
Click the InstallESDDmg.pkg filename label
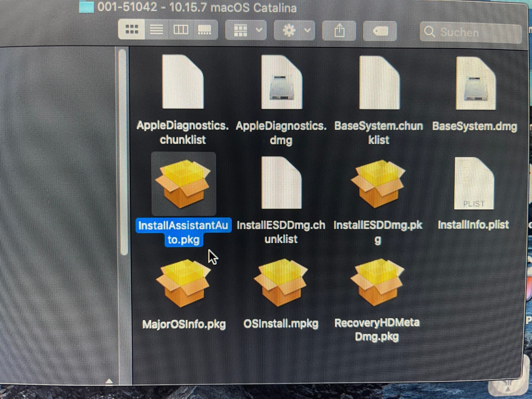(378, 232)
